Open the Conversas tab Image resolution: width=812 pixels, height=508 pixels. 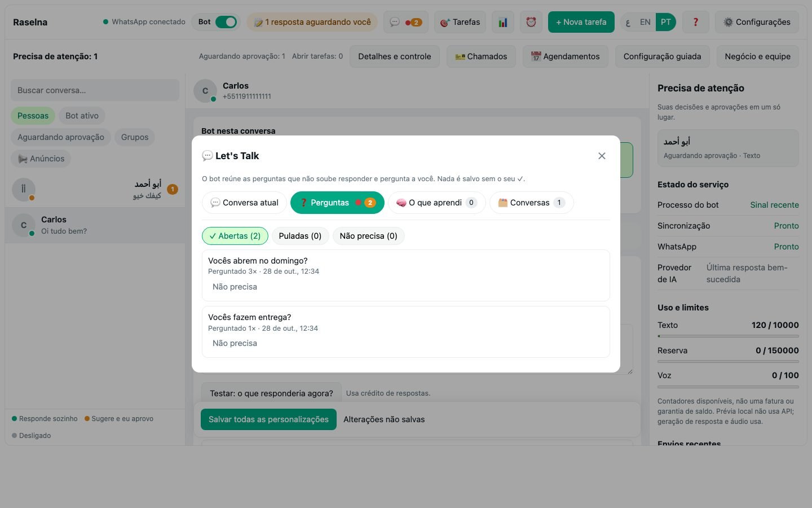tap(531, 203)
